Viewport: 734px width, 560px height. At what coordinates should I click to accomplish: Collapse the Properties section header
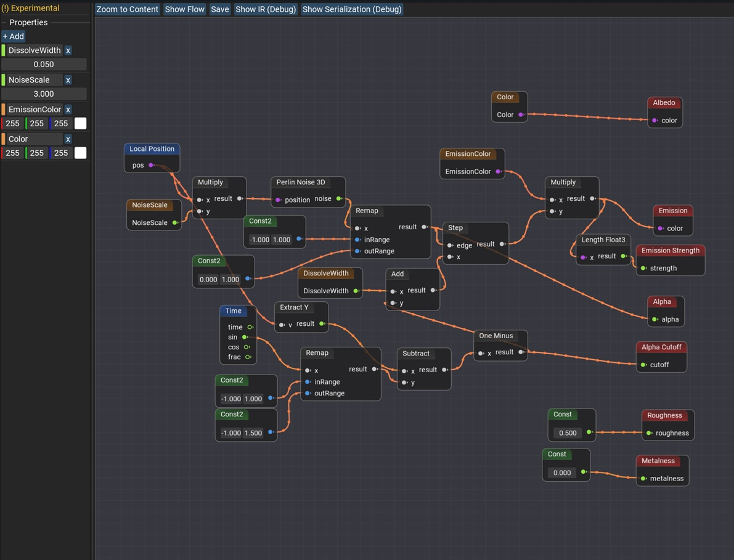tap(28, 22)
